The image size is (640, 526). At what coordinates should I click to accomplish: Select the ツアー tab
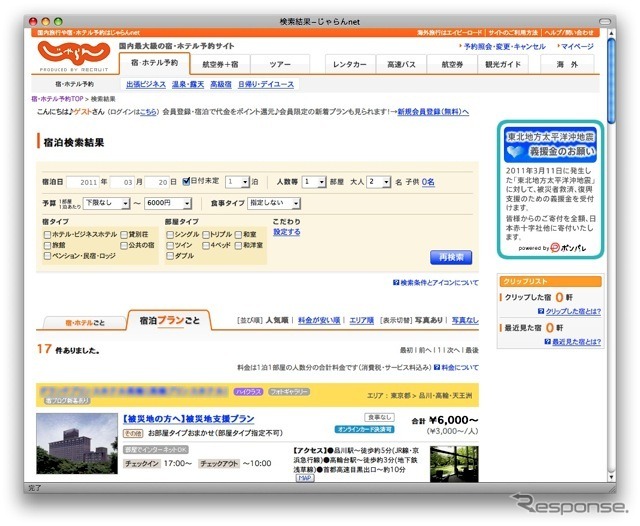pyautogui.click(x=280, y=64)
